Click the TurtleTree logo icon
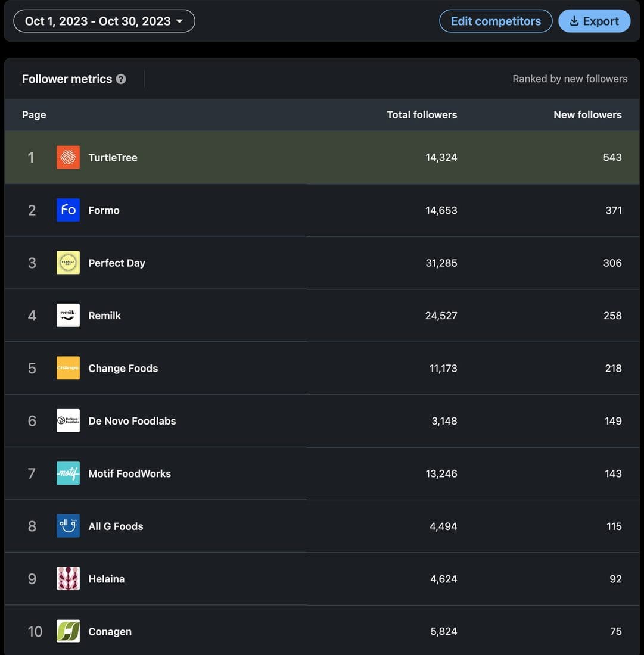This screenshot has width=644, height=655. (x=68, y=157)
